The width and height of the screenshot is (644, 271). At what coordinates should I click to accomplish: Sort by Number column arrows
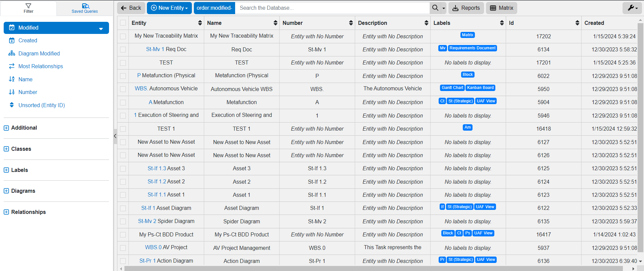[x=351, y=23]
